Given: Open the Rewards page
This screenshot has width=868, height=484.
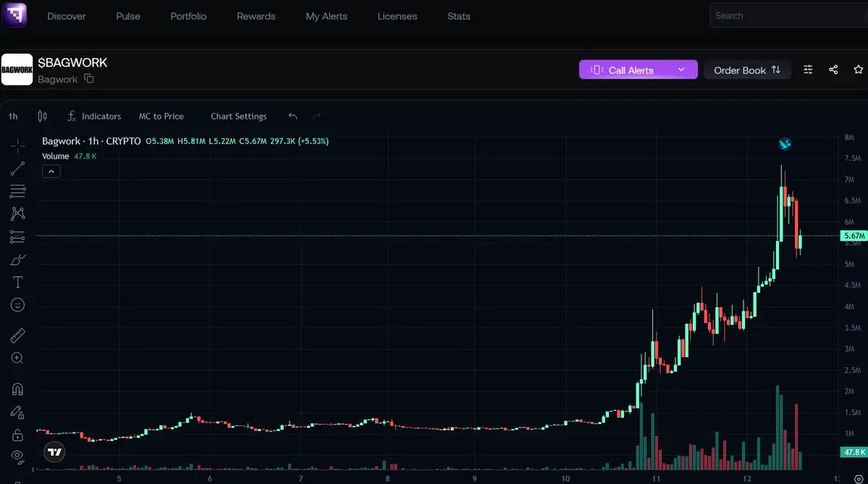Looking at the screenshot, I should point(256,16).
